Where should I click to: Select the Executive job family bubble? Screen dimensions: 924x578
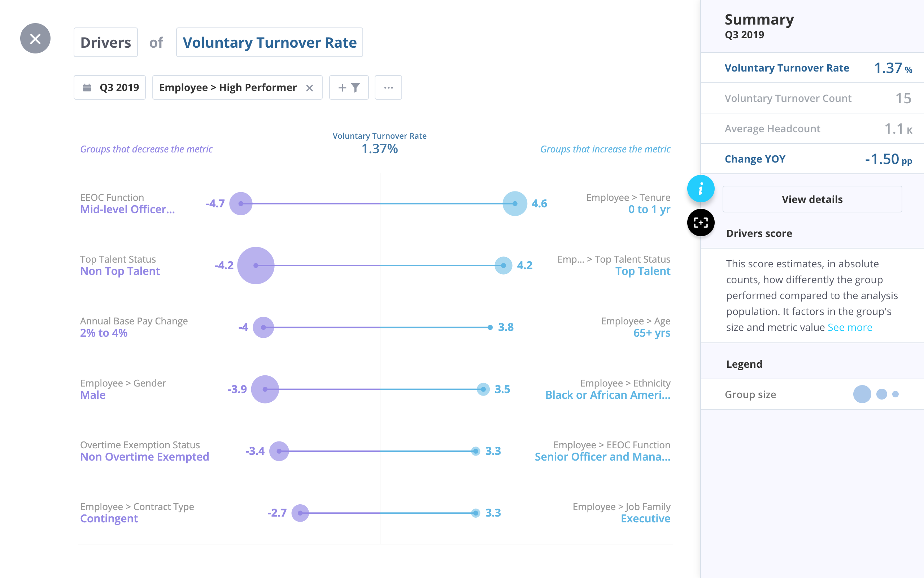click(x=475, y=513)
